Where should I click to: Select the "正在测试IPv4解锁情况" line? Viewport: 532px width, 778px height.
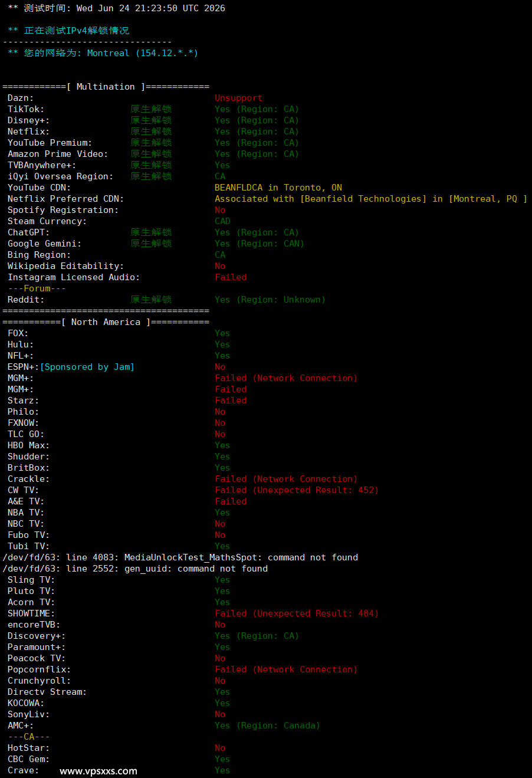pos(68,31)
